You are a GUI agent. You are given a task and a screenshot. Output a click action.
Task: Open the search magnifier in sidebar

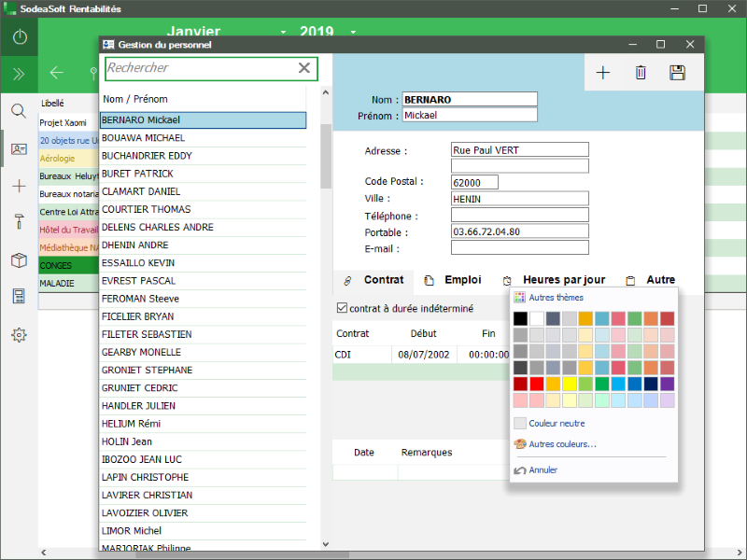tap(19, 111)
